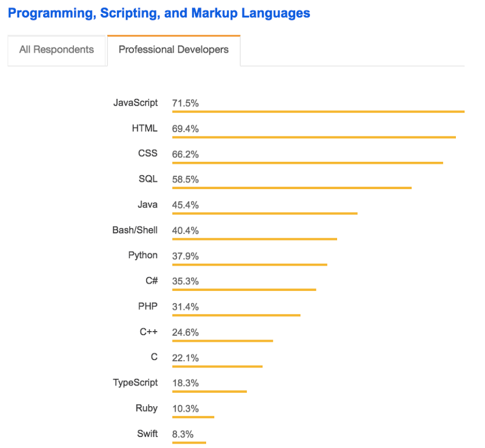485x448 pixels.
Task: Click the JavaScript language label
Action: pos(135,102)
